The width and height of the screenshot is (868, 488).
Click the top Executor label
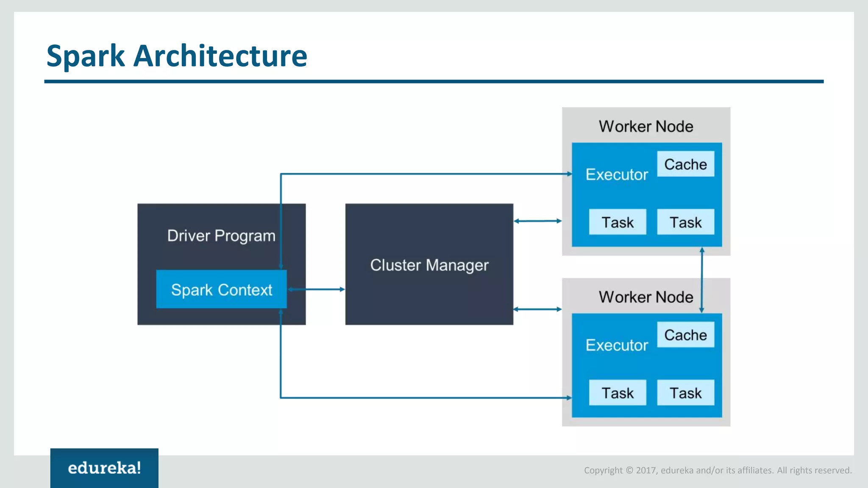617,175
